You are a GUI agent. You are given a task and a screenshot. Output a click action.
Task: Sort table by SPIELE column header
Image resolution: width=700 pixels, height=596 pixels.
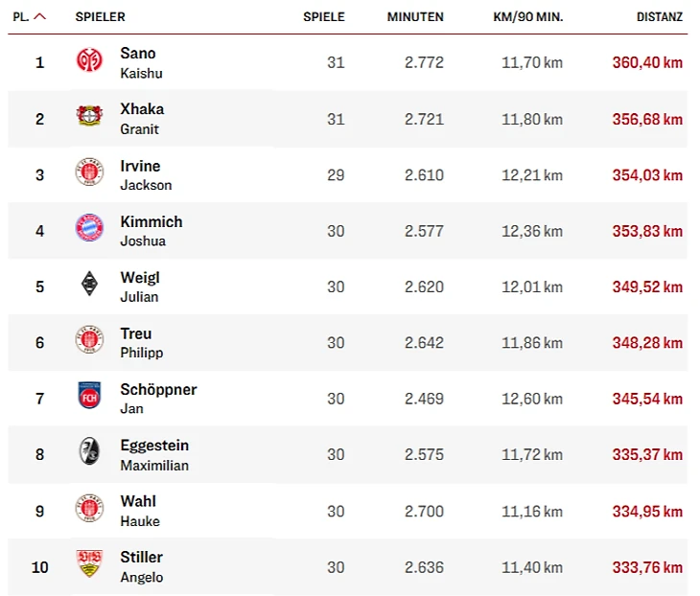pos(323,17)
